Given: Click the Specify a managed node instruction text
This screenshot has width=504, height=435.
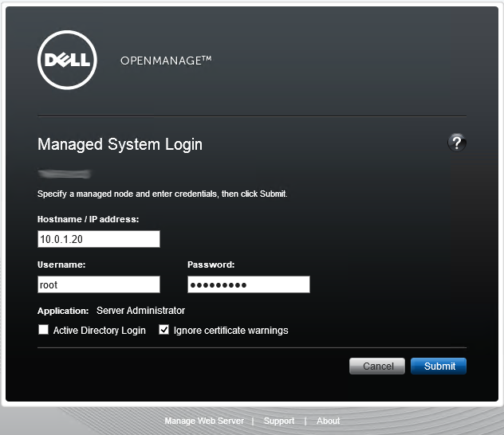Looking at the screenshot, I should (x=163, y=194).
